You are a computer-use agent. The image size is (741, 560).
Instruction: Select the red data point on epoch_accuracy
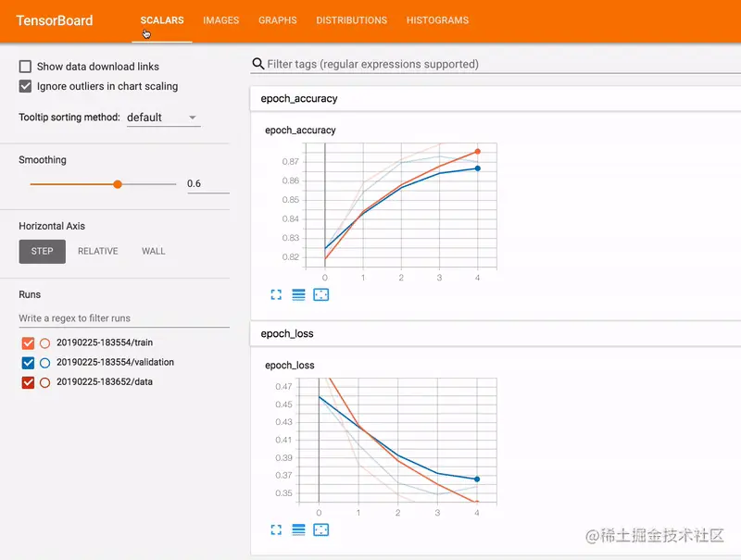[477, 150]
